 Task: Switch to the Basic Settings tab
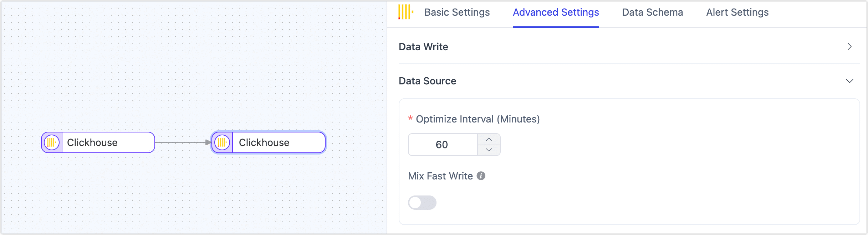pos(457,12)
